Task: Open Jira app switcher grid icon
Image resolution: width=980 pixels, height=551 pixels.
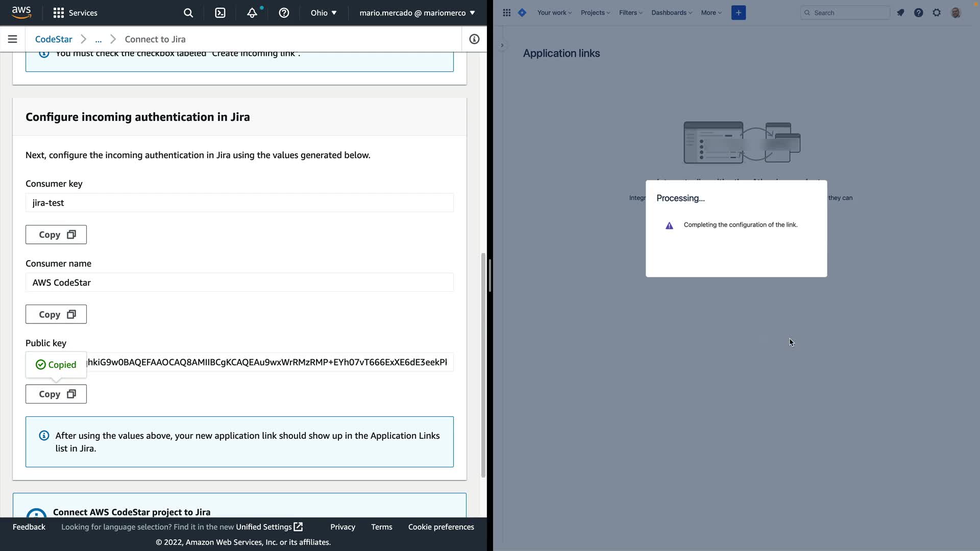Action: (x=506, y=13)
